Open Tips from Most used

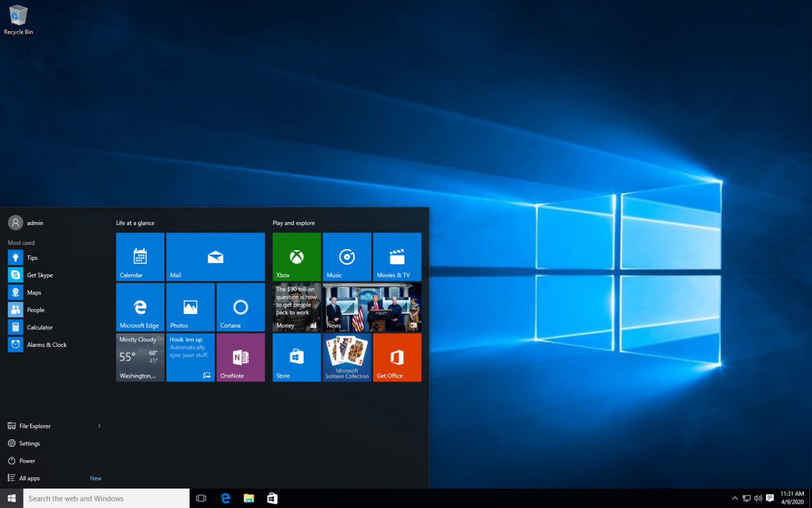pos(55,258)
